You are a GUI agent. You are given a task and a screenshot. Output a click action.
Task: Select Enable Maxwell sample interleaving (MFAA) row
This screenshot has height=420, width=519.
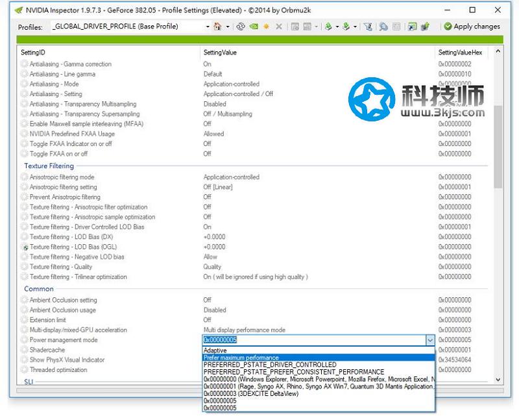[253, 124]
